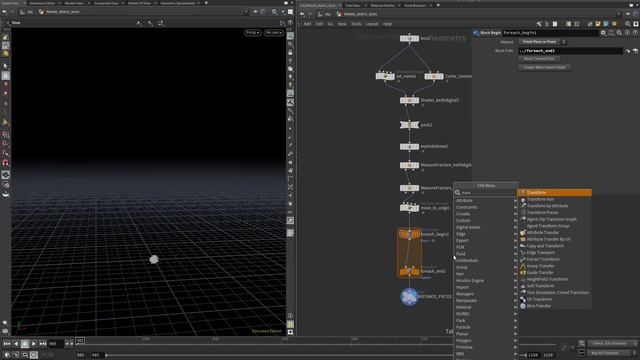Click Create Meta Import Node button
640x360 pixels.
pyautogui.click(x=544, y=67)
